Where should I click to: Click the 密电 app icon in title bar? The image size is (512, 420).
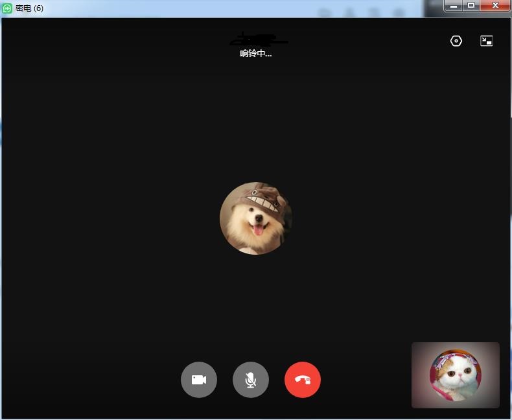7,8
